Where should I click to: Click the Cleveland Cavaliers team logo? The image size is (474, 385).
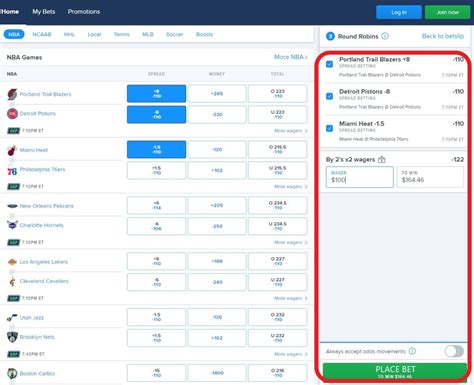point(12,281)
